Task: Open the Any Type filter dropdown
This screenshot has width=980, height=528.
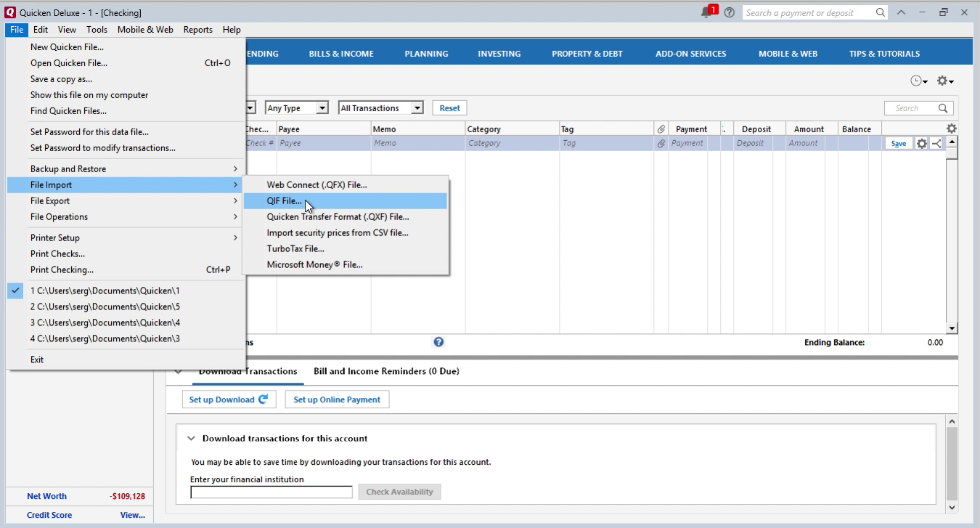Action: pos(297,108)
